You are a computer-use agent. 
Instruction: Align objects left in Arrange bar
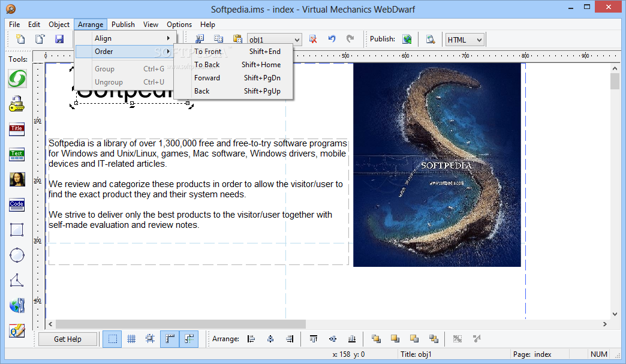click(251, 339)
